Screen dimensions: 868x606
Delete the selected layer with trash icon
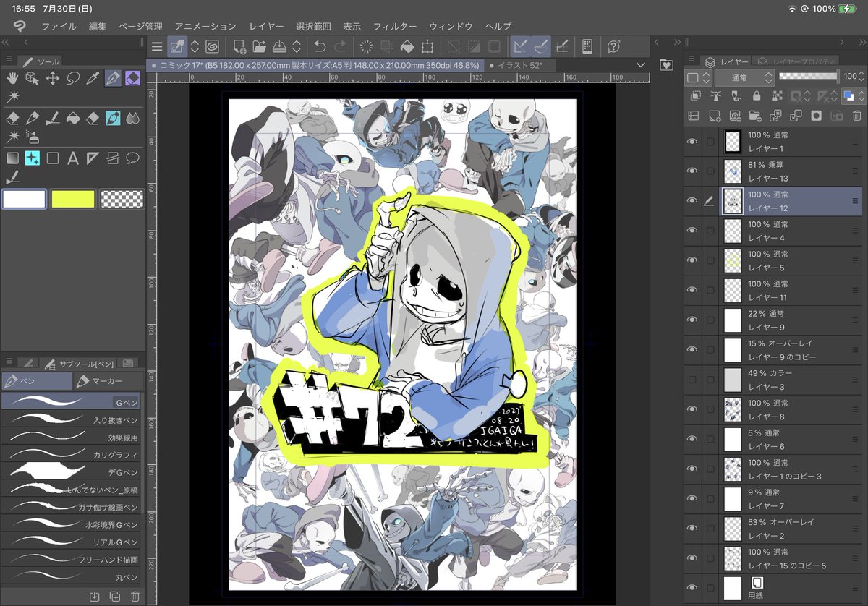click(x=856, y=115)
